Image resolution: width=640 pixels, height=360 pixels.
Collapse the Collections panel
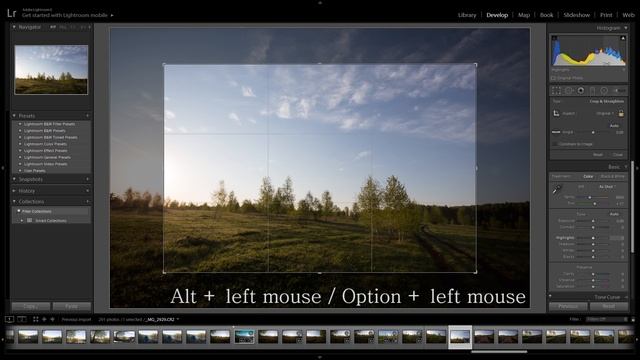pos(14,202)
